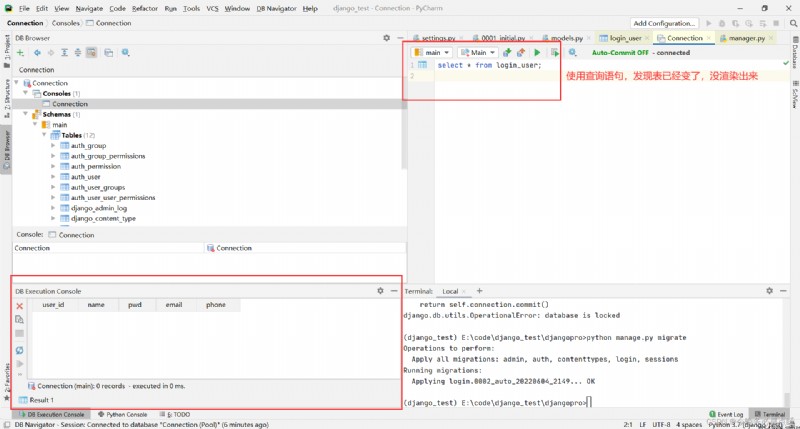Open the DB Browser panel gear options

click(x=386, y=38)
